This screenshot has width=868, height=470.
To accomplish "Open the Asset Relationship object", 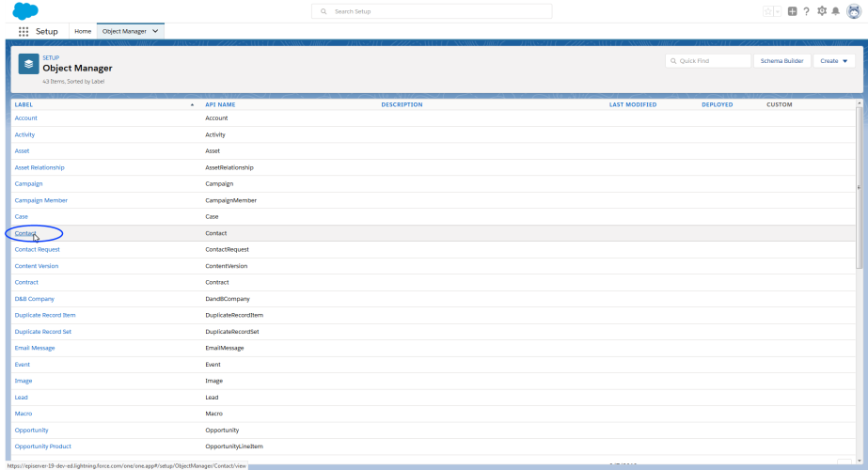I will (39, 167).
